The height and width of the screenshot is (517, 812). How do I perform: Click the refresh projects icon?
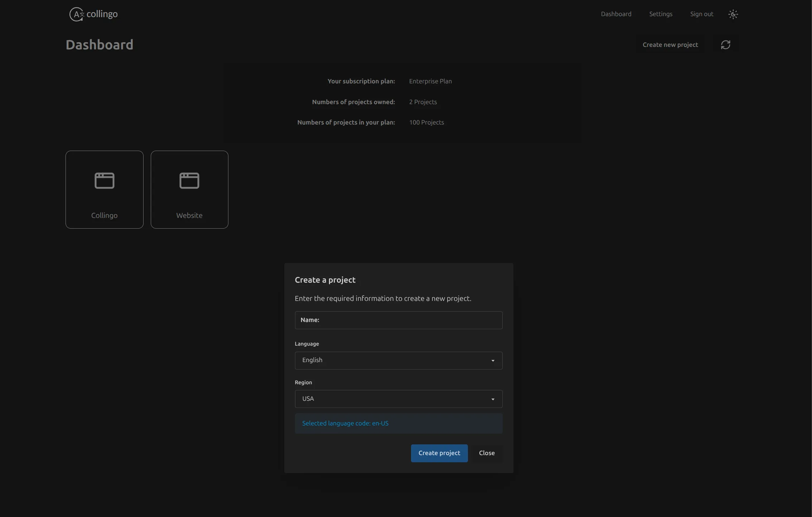726,44
